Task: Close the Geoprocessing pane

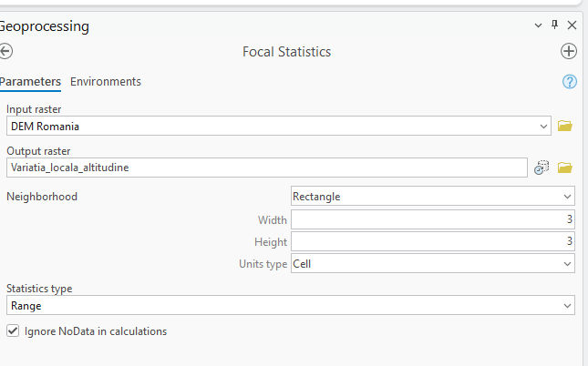Action: coord(572,25)
